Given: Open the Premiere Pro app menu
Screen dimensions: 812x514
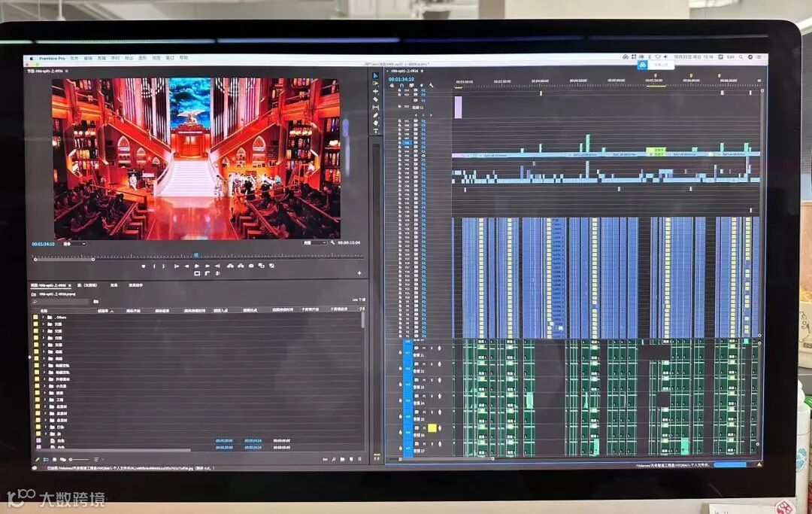Looking at the screenshot, I should click(x=53, y=59).
